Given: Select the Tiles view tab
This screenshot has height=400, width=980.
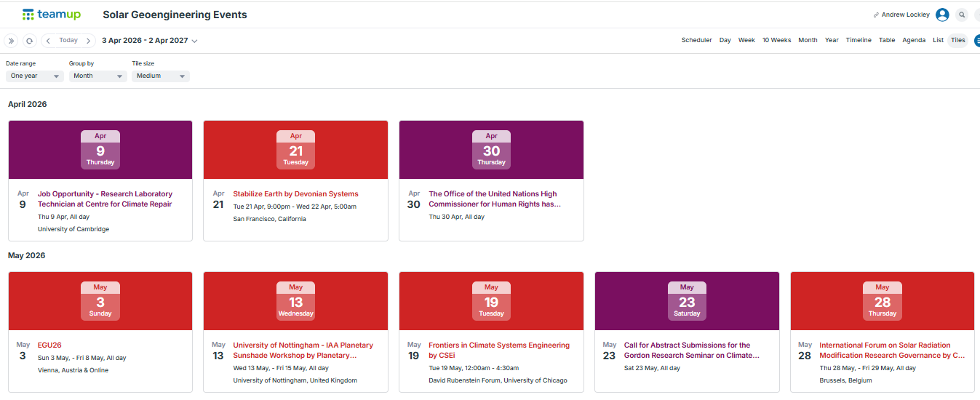Looking at the screenshot, I should click(x=958, y=40).
